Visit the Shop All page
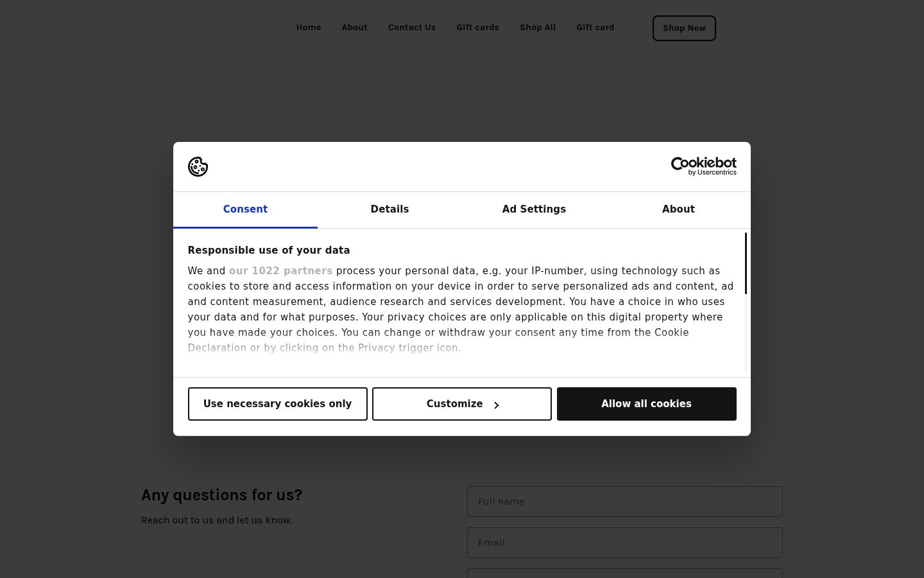The height and width of the screenshot is (578, 924). 538,28
